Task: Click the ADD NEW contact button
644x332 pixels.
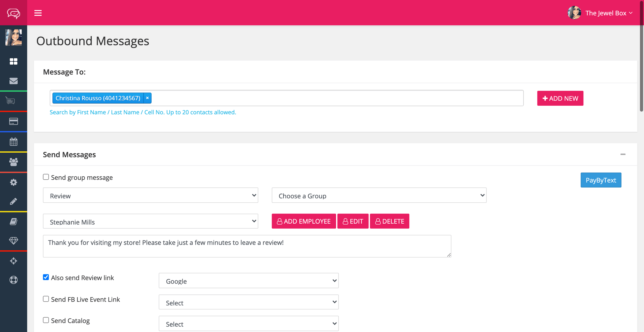Action: tap(560, 98)
